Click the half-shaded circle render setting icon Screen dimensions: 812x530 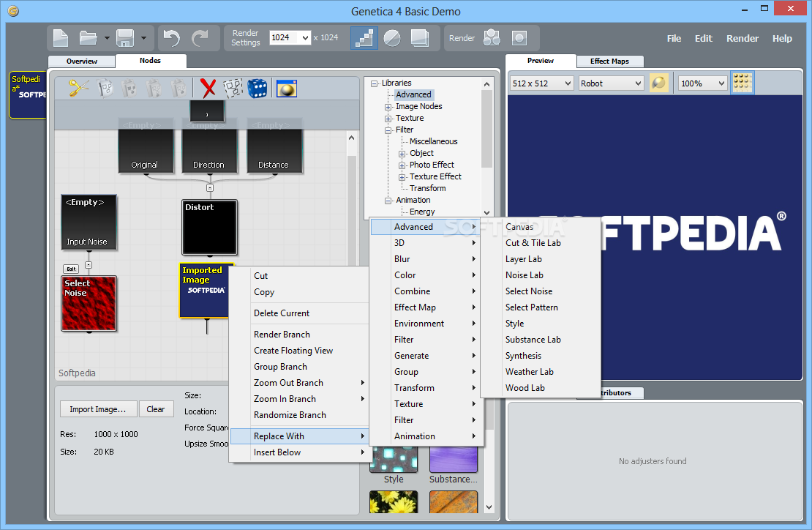(x=392, y=38)
